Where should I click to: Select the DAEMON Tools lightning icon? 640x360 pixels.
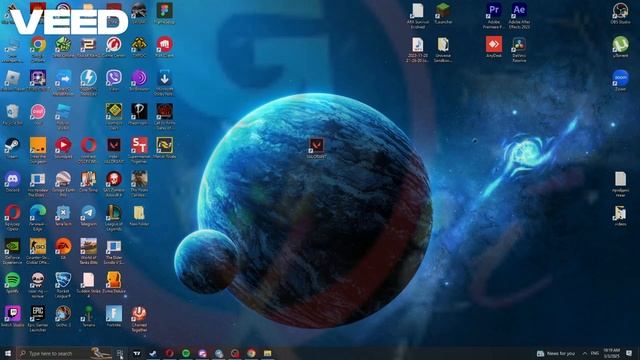[89, 78]
